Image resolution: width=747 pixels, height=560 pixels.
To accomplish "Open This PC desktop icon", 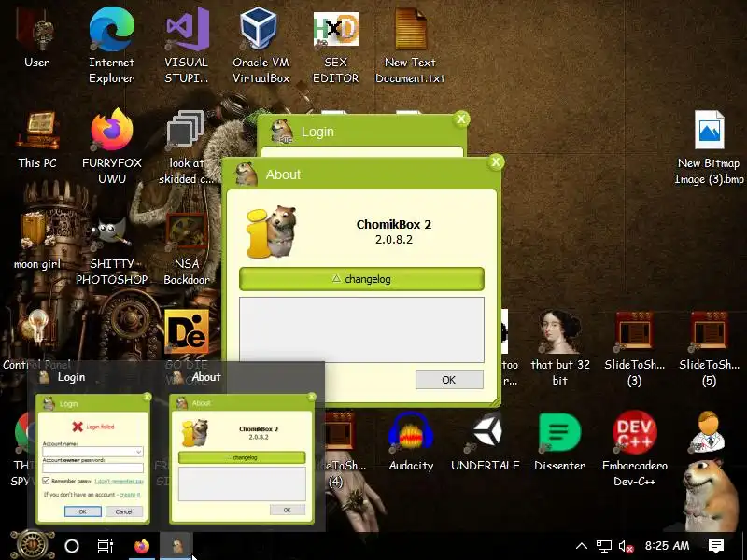I will 37,139.
